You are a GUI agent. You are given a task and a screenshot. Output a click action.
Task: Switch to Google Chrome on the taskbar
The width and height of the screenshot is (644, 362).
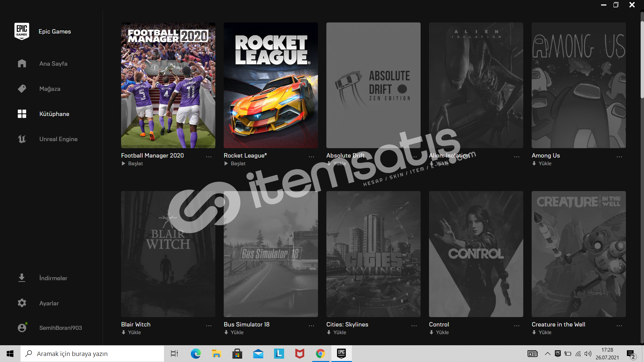coord(320,354)
